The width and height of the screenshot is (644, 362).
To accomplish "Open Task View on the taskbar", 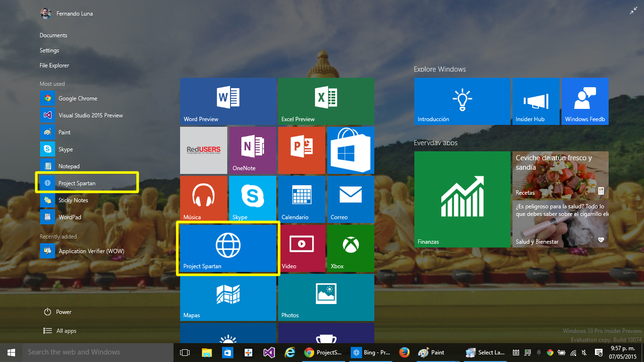I will (x=185, y=352).
